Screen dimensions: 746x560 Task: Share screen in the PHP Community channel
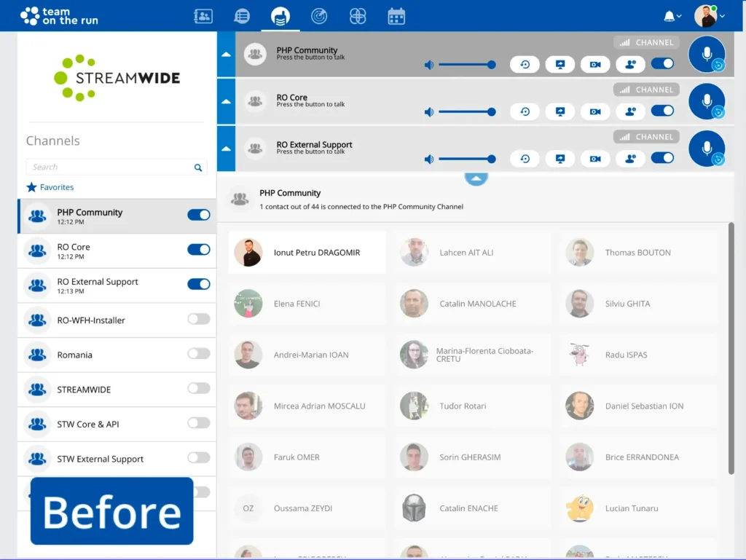pos(560,65)
